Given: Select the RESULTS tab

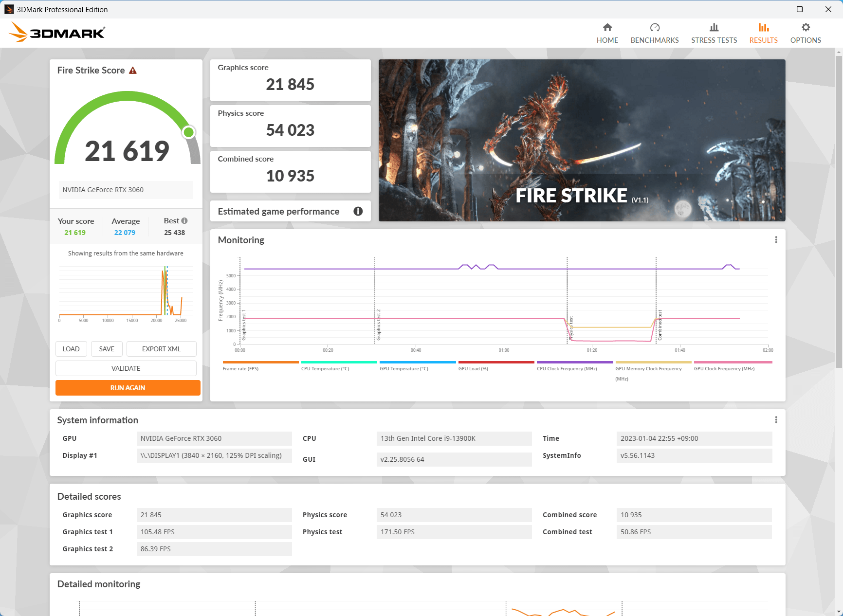Looking at the screenshot, I should 763,34.
